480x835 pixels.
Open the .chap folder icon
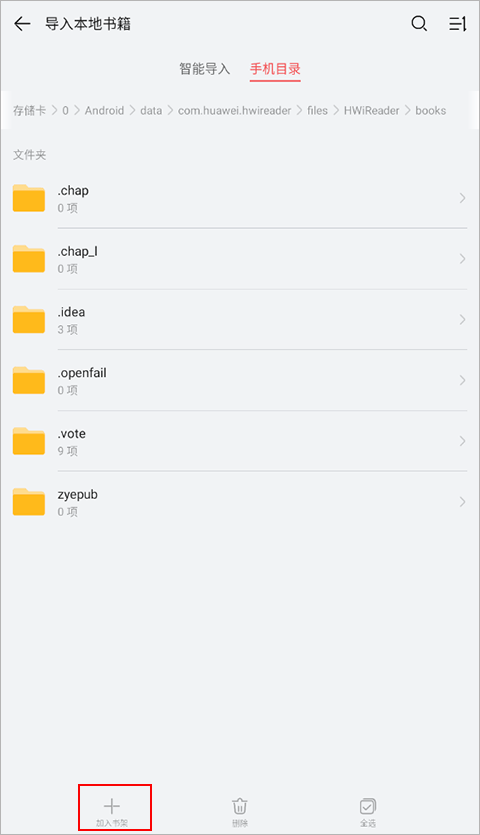[29, 198]
